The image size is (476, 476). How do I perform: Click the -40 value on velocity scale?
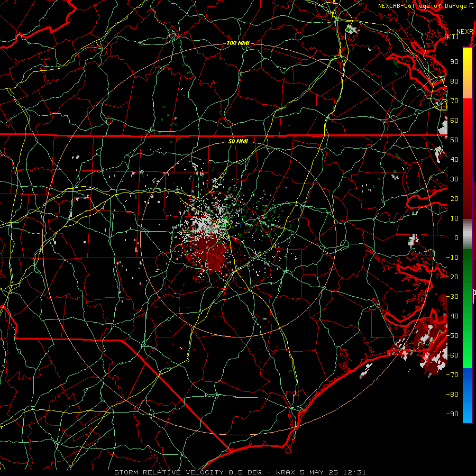click(452, 316)
